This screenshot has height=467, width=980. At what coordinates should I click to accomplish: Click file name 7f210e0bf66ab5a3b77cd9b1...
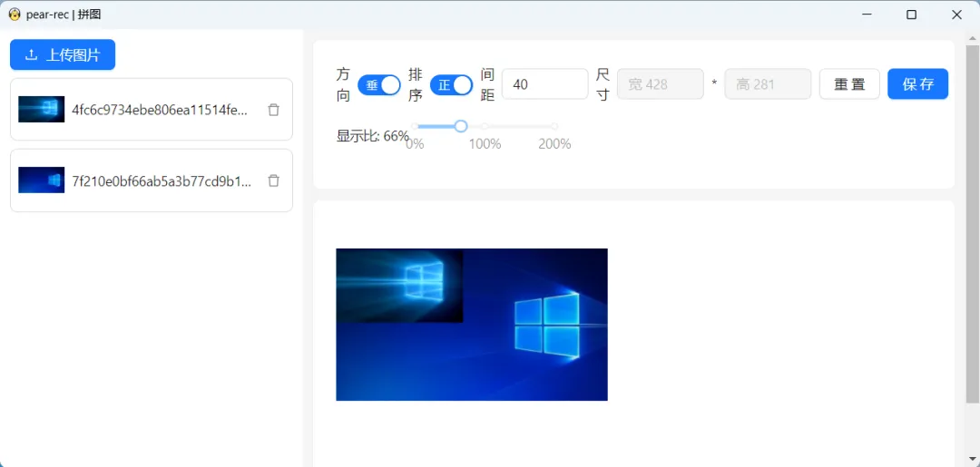[162, 180]
